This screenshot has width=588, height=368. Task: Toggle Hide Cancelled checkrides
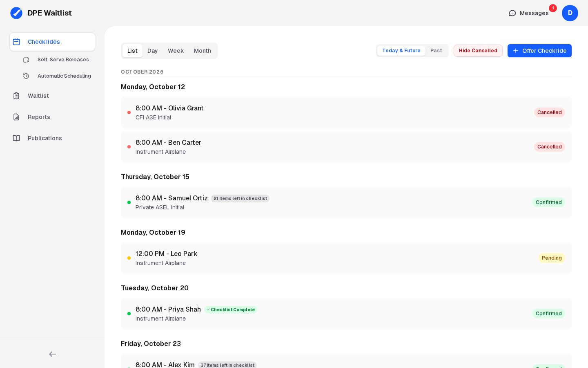pos(478,51)
